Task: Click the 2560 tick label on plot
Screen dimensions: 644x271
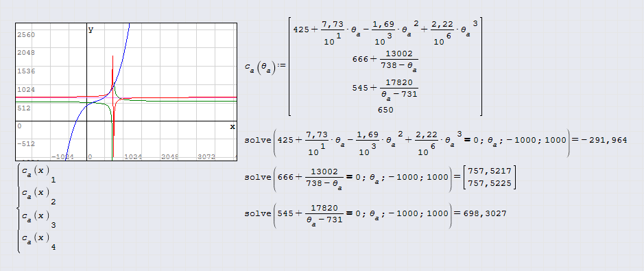Action: [x=26, y=34]
